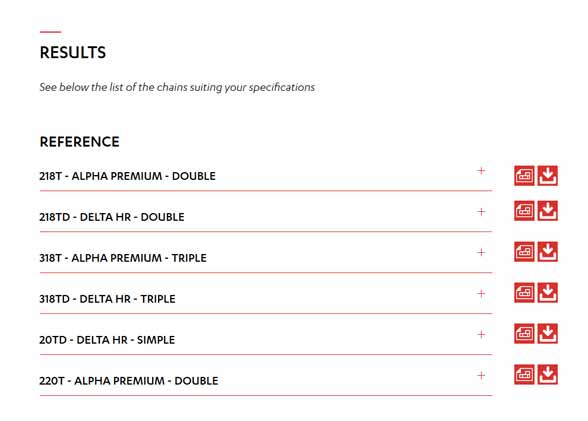Open drawing icon for 218T Alpha Premium Double

point(524,175)
